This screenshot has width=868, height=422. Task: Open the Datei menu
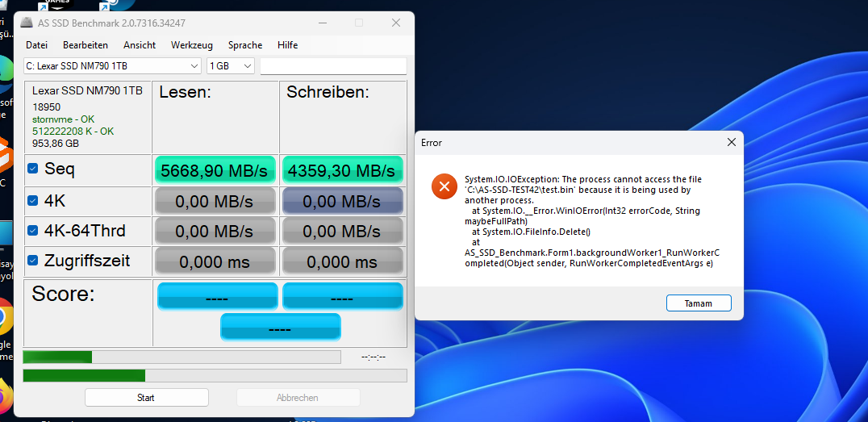36,45
